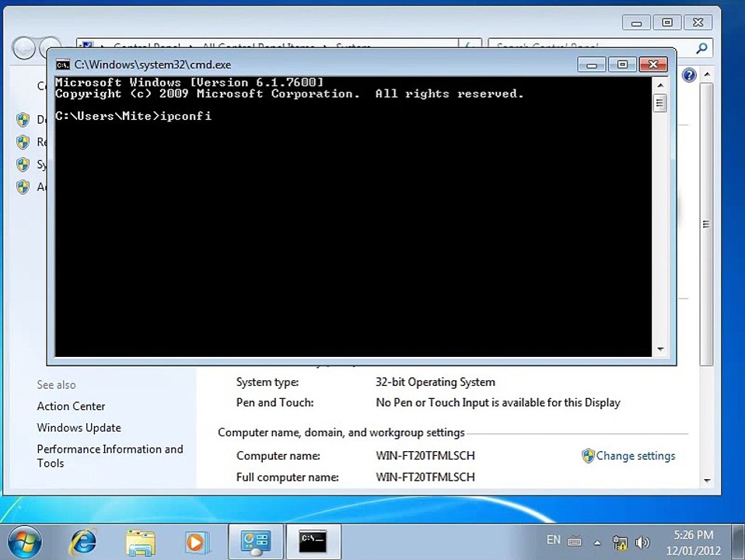Click the Control Panel back arrow button

(24, 48)
